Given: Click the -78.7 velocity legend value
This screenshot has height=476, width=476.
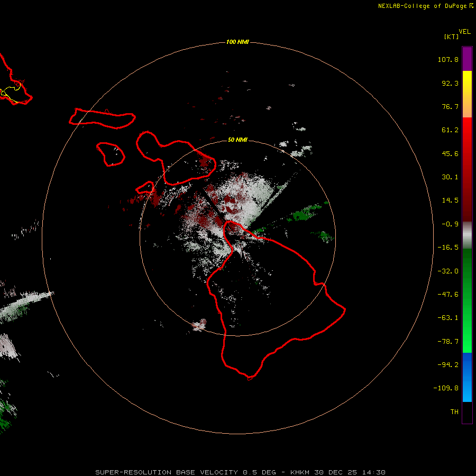Looking at the screenshot, I should [x=448, y=342].
